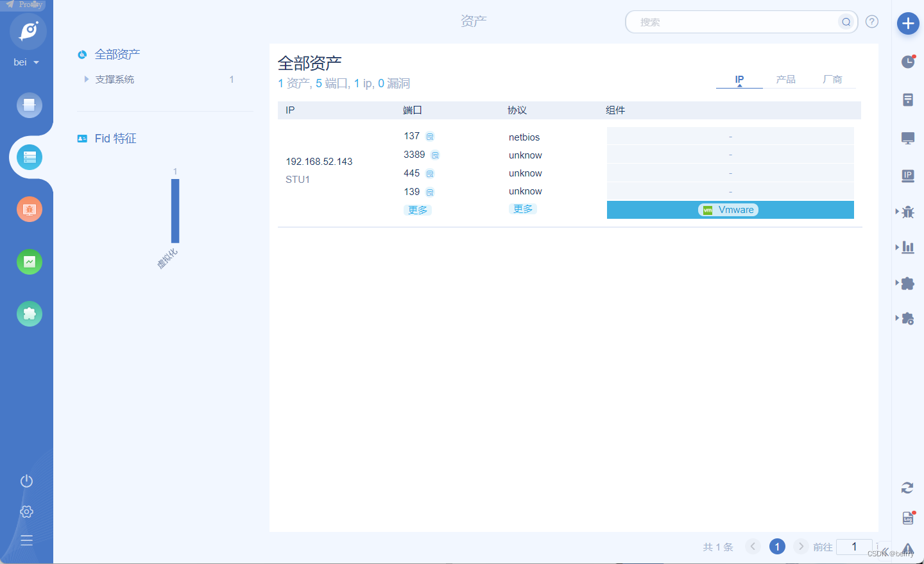Select page 1 in pagination
924x564 pixels.
point(777,547)
